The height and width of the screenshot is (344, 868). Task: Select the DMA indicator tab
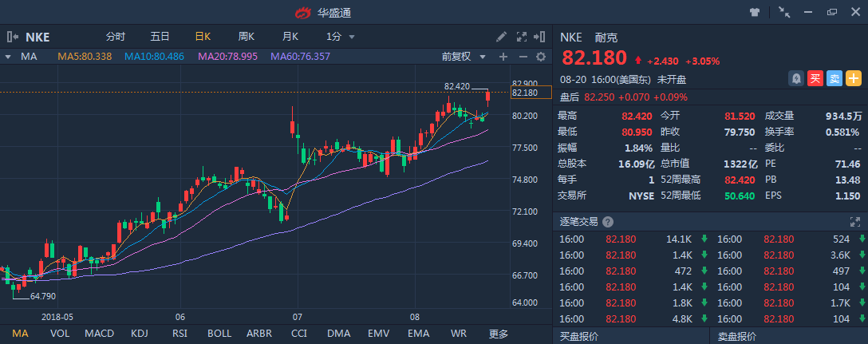pos(339,334)
